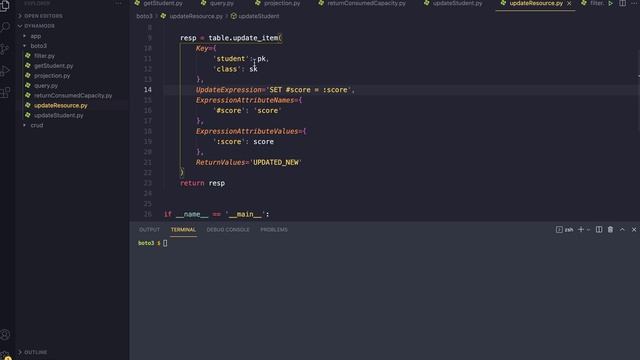Image resolution: width=640 pixels, height=360 pixels.
Task: Open the Extensions view
Action: click(5, 93)
